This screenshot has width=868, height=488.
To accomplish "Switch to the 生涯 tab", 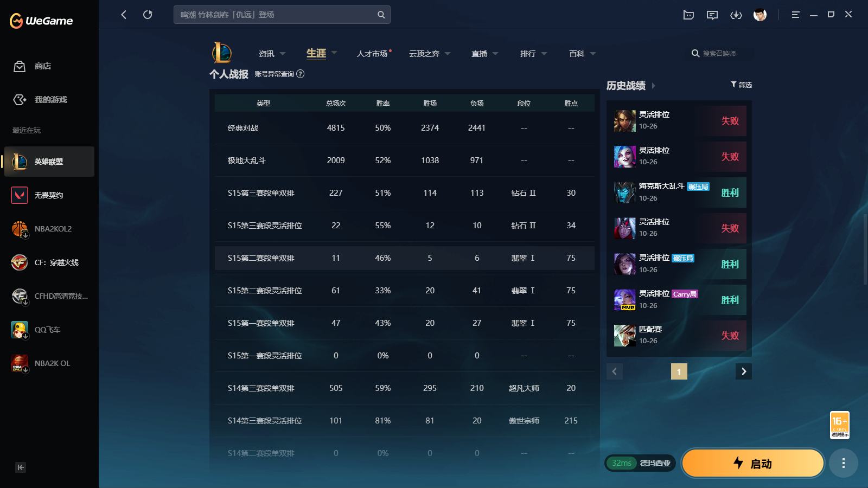I will [x=316, y=53].
